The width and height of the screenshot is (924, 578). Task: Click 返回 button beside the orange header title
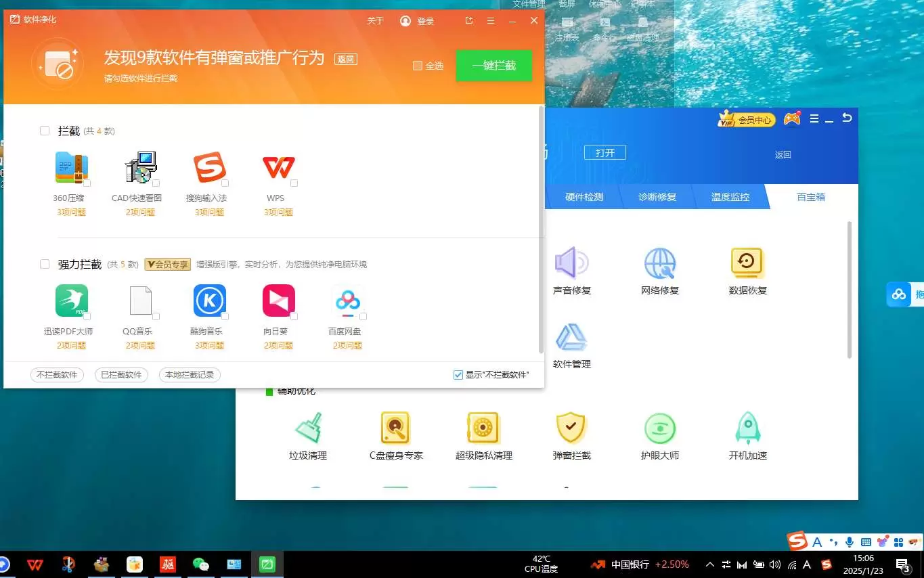point(346,60)
